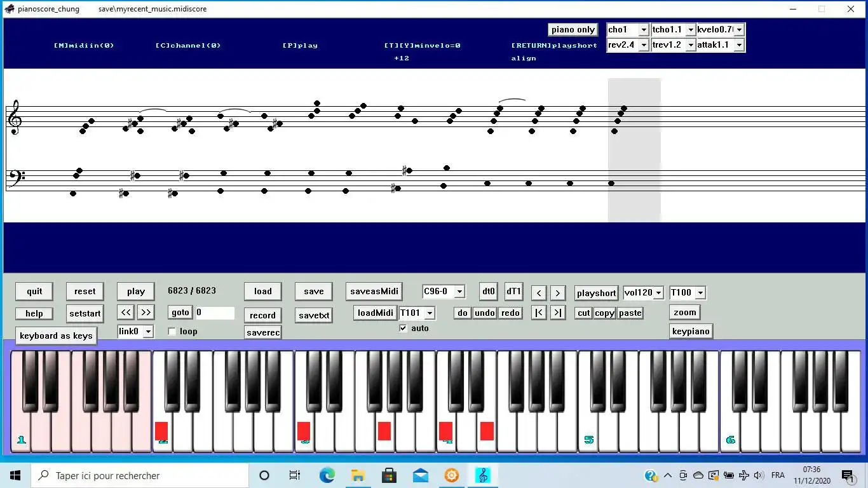Click the savetxt button
Screen dimensions: 868x488
314,315
